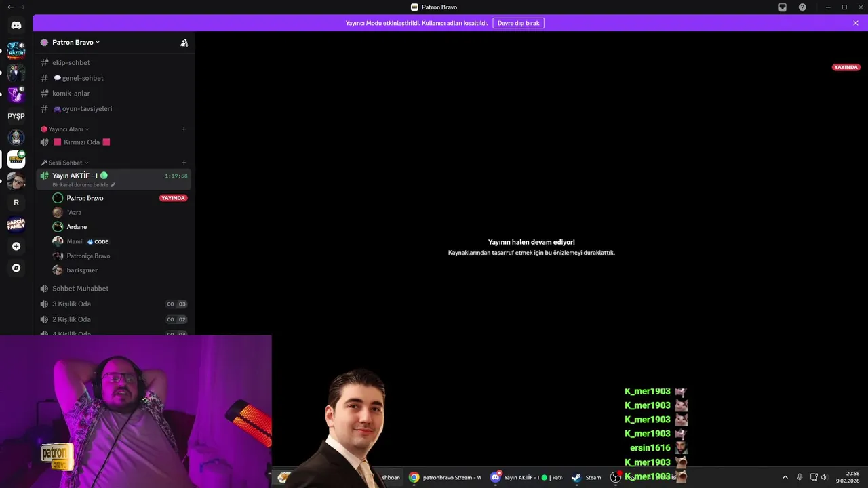This screenshot has height=488, width=868.
Task: Click YAYINDA badge next to Patron Bravo
Action: (173, 198)
